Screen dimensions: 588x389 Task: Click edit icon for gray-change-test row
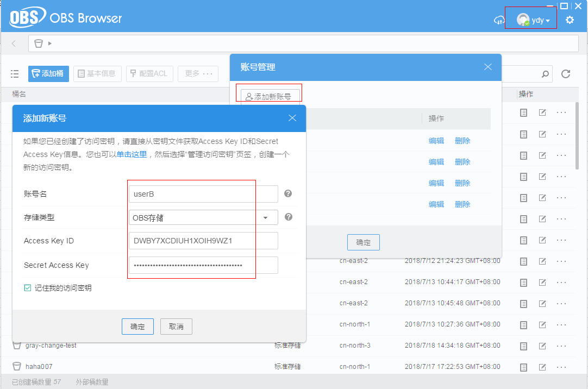pos(542,346)
